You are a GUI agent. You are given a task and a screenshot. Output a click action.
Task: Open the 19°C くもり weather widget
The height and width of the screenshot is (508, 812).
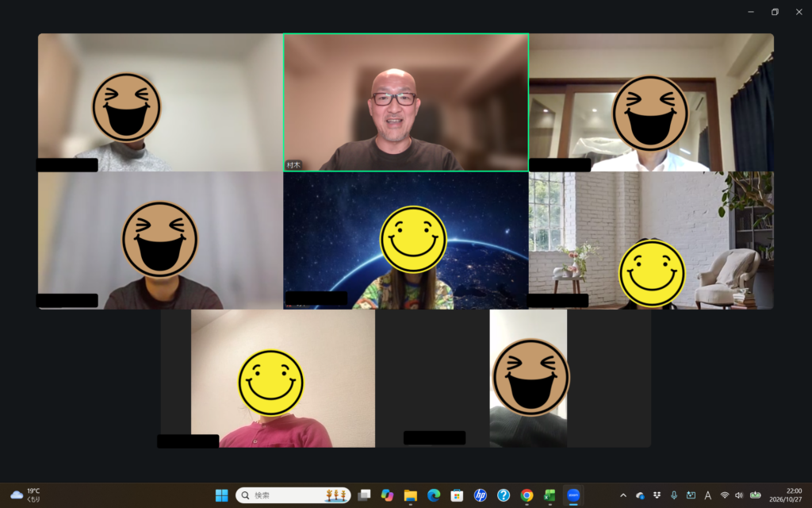tap(25, 495)
